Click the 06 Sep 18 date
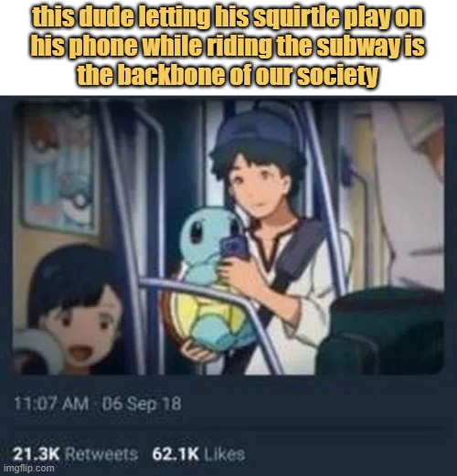The width and height of the screenshot is (457, 476). tap(142, 404)
